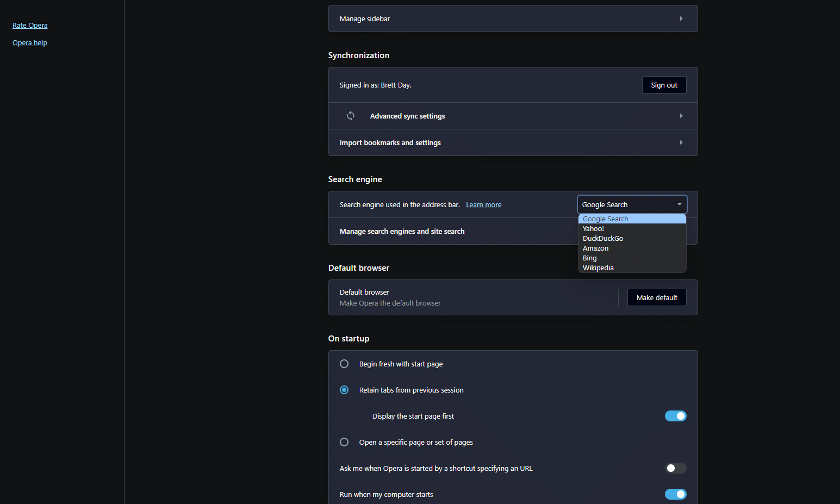Select Open a specific page radio option
840x504 pixels.
coord(344,442)
